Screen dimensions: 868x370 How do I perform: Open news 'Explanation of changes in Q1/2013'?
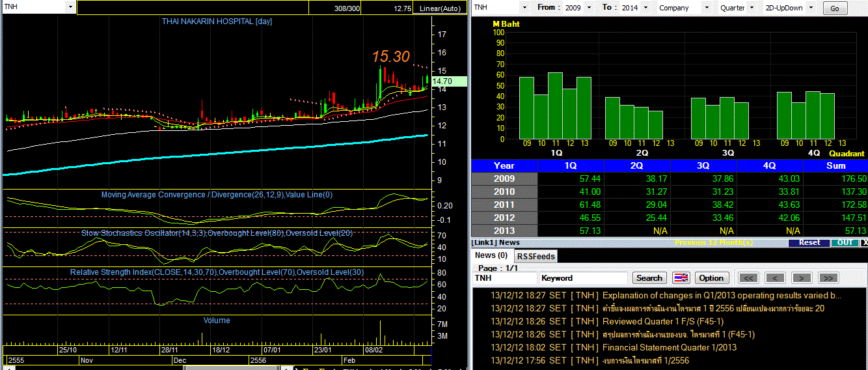coord(722,295)
